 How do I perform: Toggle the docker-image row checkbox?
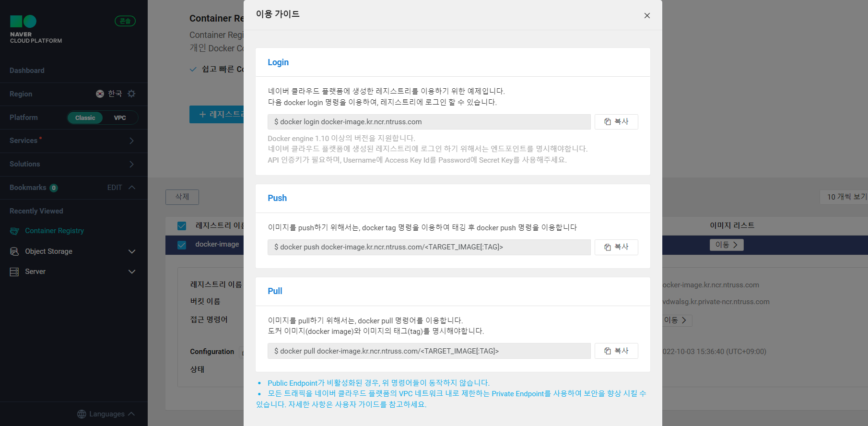click(x=182, y=245)
